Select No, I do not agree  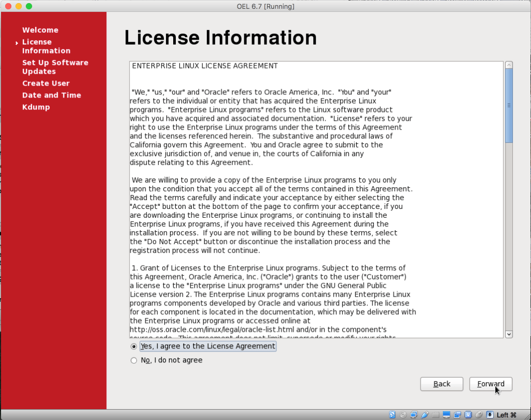(166, 360)
